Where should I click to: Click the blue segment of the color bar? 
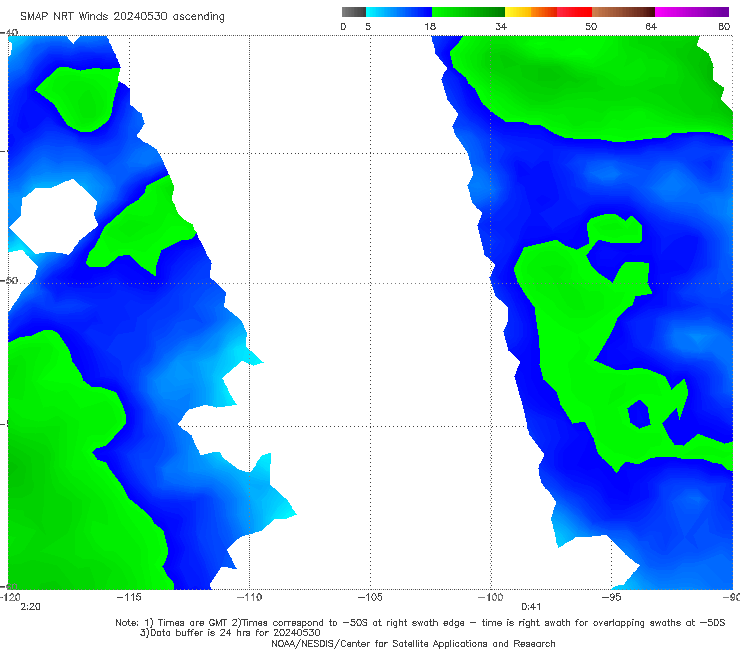click(399, 12)
